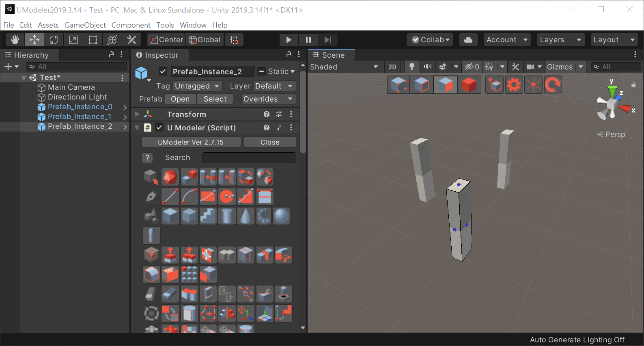The width and height of the screenshot is (644, 346).
Task: Toggle the Prefab_Instance_2 active checkbox
Action: point(163,71)
